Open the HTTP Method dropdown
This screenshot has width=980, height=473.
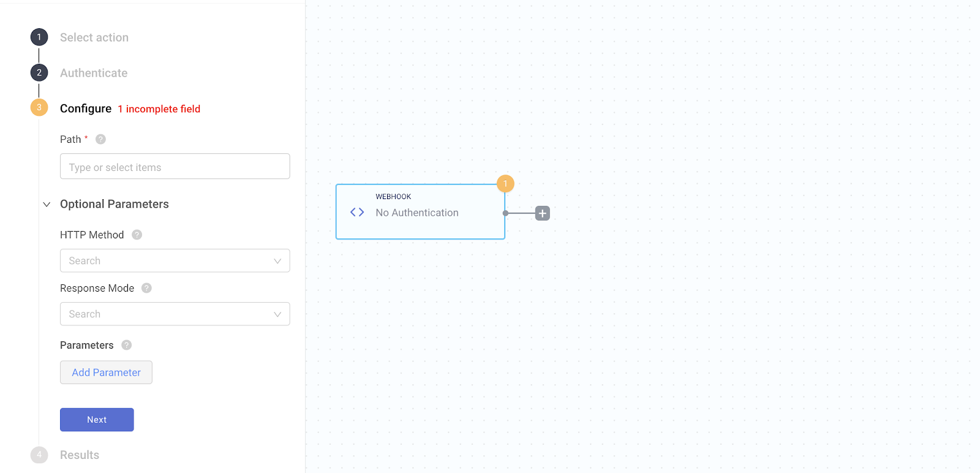tap(175, 260)
